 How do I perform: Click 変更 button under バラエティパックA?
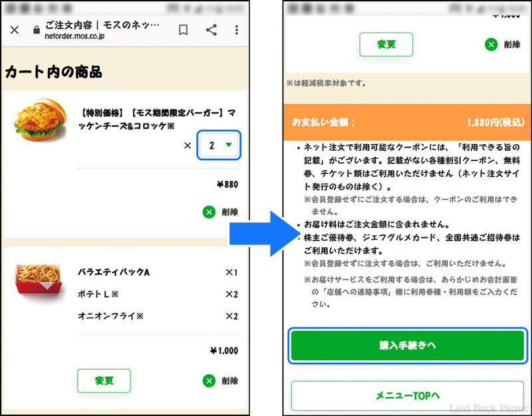point(104,381)
